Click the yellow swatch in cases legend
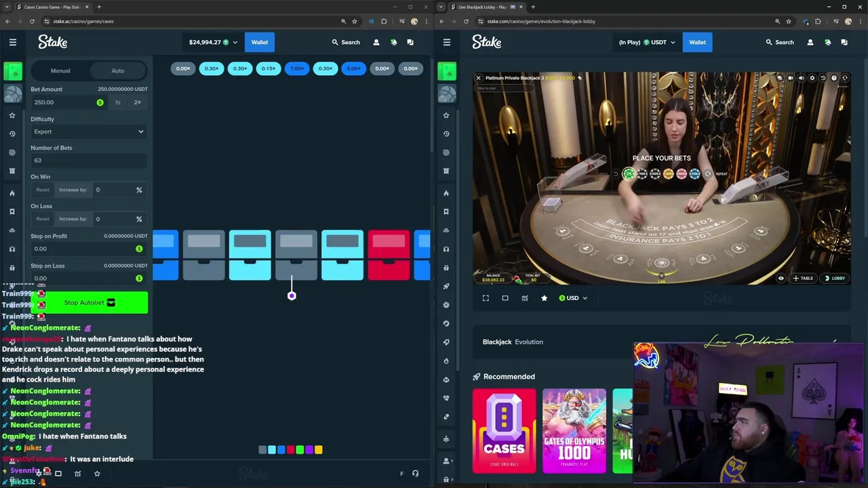This screenshot has width=868, height=488. (x=319, y=449)
